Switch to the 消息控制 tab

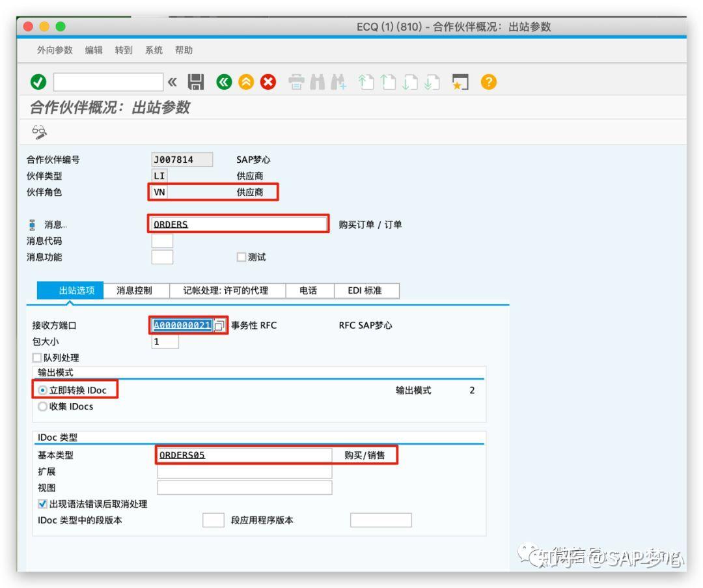(x=136, y=290)
